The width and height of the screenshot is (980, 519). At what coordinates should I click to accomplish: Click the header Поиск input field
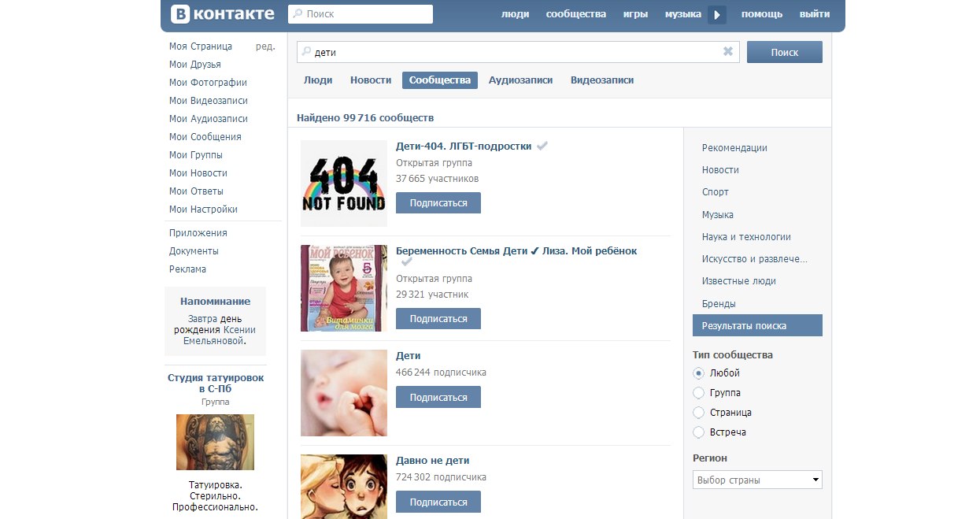(x=361, y=14)
